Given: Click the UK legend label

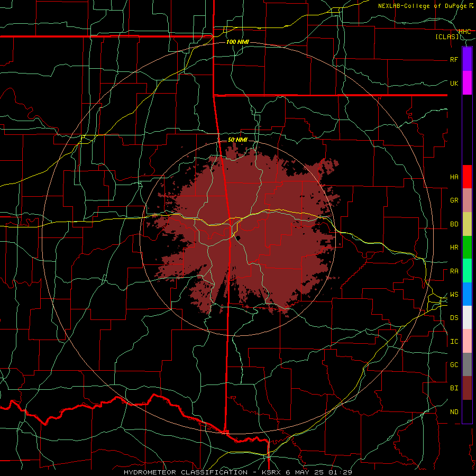Looking at the screenshot, I should point(454,84).
